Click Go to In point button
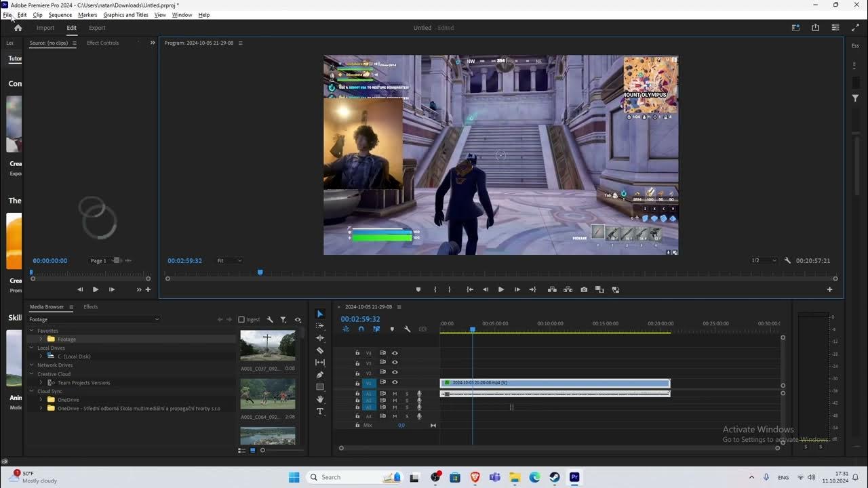This screenshot has width=868, height=488. click(470, 289)
